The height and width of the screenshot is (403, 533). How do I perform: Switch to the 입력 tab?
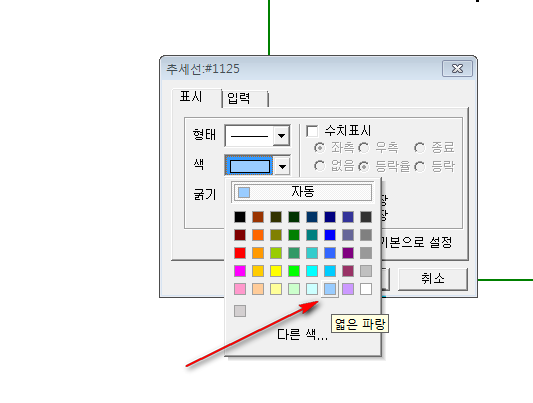(x=245, y=99)
